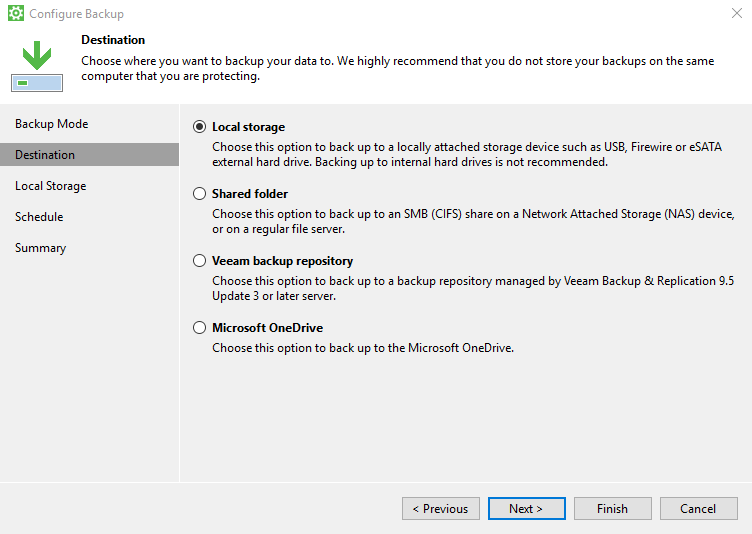
Task: Select the Destination step in the sidebar
Action: pos(45,155)
